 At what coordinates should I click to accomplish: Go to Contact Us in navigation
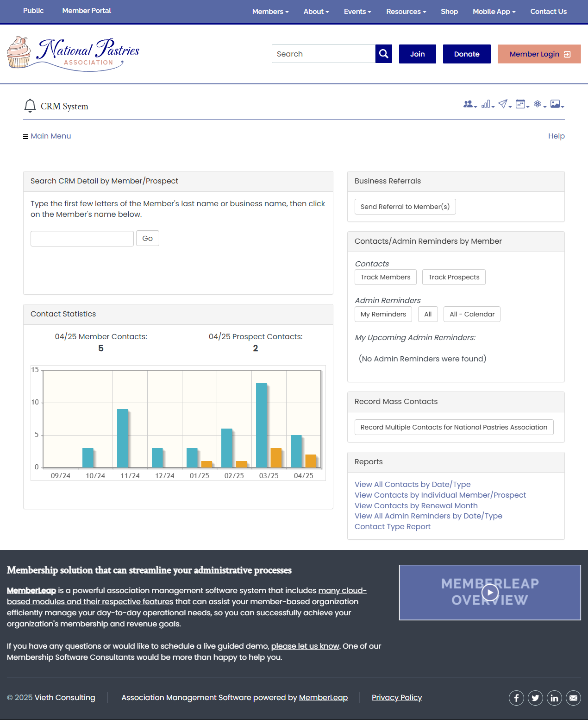pos(549,12)
